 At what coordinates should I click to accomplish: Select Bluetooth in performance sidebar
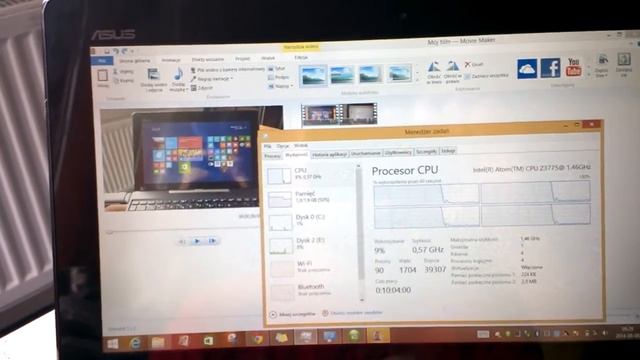[x=313, y=291]
